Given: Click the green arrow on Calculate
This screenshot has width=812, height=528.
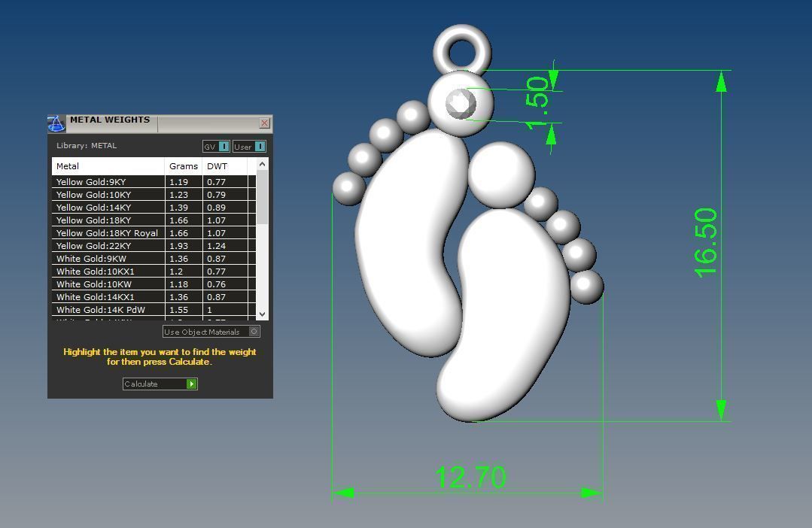Looking at the screenshot, I should click(192, 384).
